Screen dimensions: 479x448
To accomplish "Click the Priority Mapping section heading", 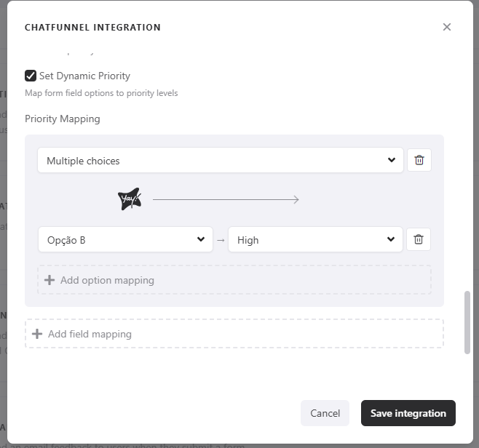I will [63, 119].
